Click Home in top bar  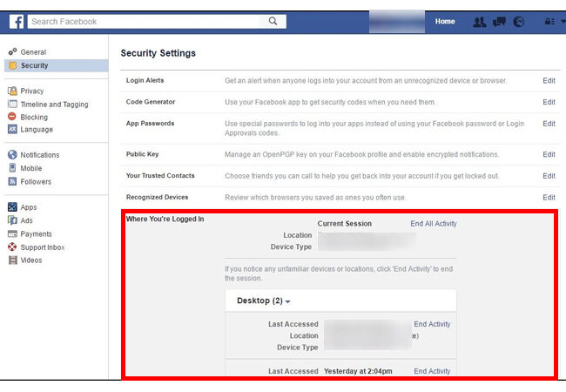coord(445,21)
